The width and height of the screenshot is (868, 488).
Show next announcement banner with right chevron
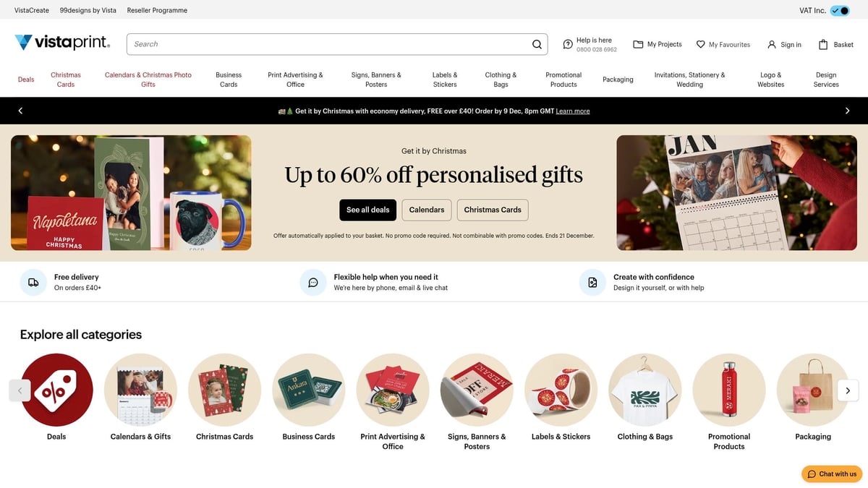click(x=848, y=111)
